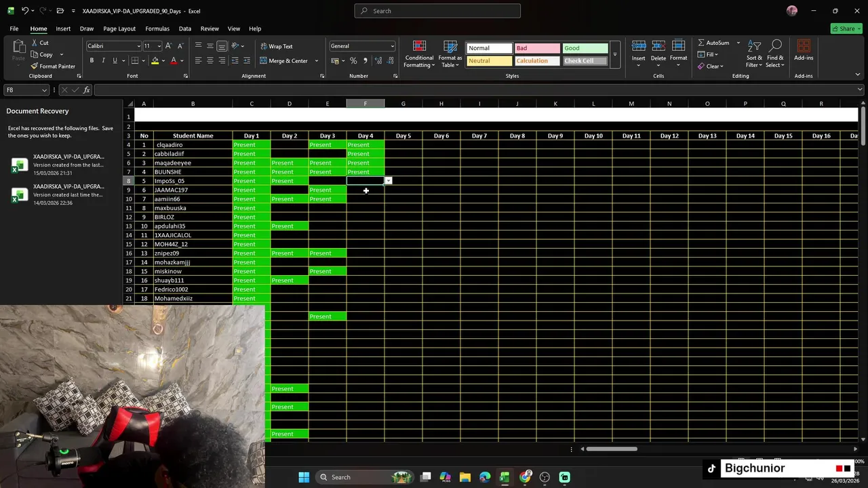Apply bold formatting with B icon
This screenshot has width=868, height=488.
(x=92, y=60)
